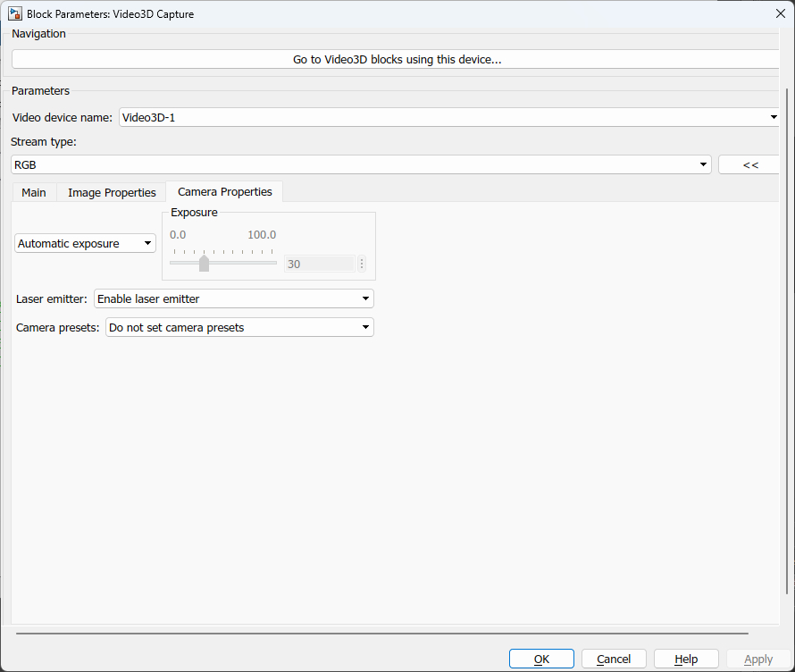Click Go to Video3D blocks using this device

click(397, 59)
